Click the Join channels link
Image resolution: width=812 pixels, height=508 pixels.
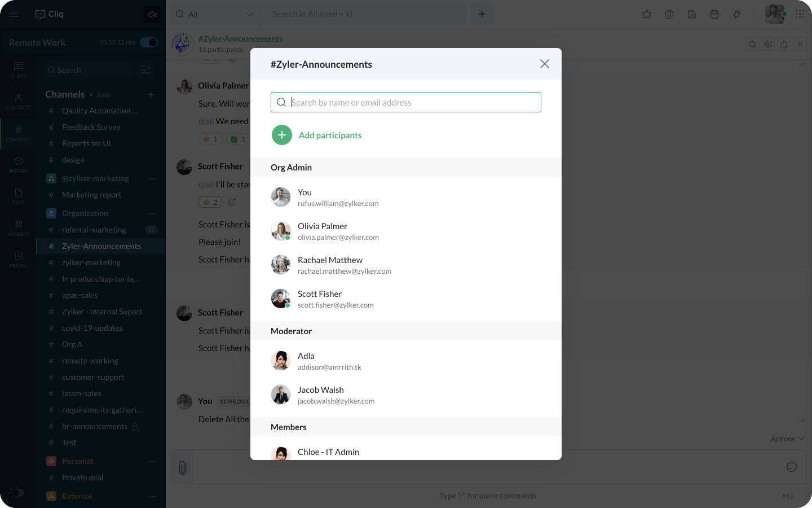(103, 95)
